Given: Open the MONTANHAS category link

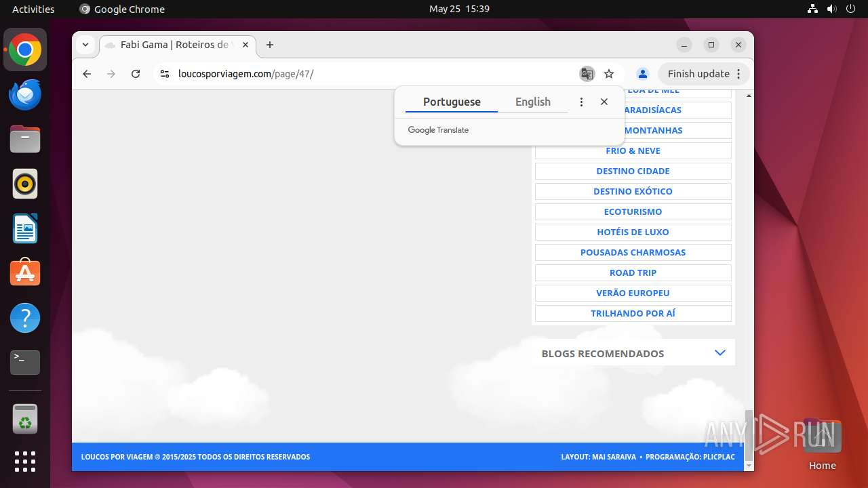Looking at the screenshot, I should tap(653, 130).
